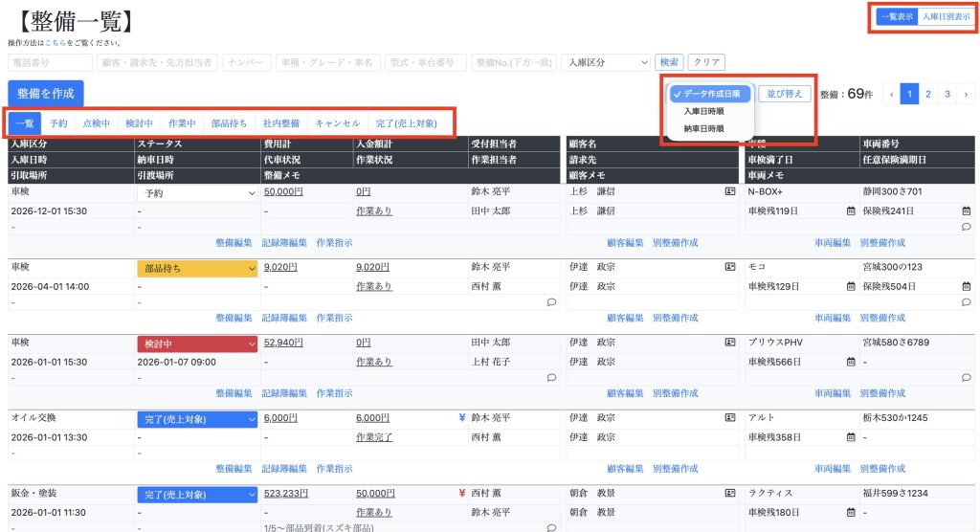Open customer card icon for 上杉 謙信
The image size is (980, 532).
pos(729,192)
